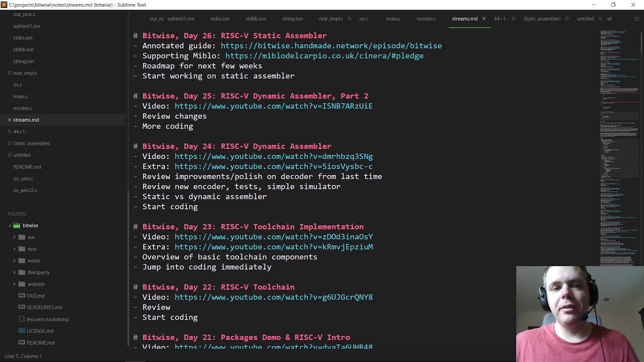
Task: Expand the notes folder
Action: pyautogui.click(x=15, y=260)
